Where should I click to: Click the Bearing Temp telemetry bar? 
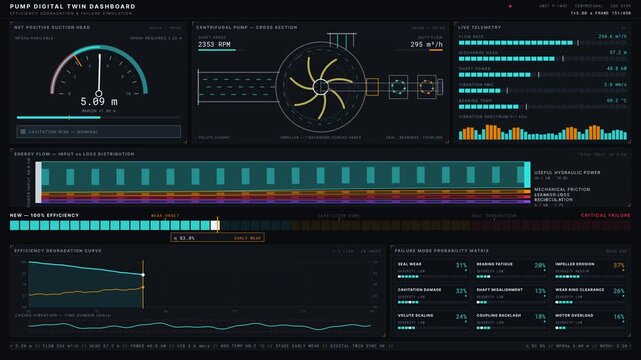pyautogui.click(x=542, y=107)
